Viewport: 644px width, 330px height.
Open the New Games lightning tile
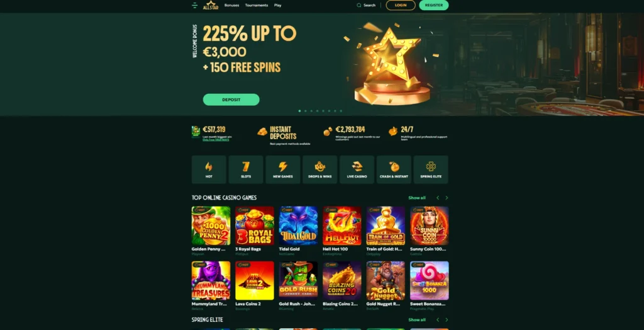[282, 169]
